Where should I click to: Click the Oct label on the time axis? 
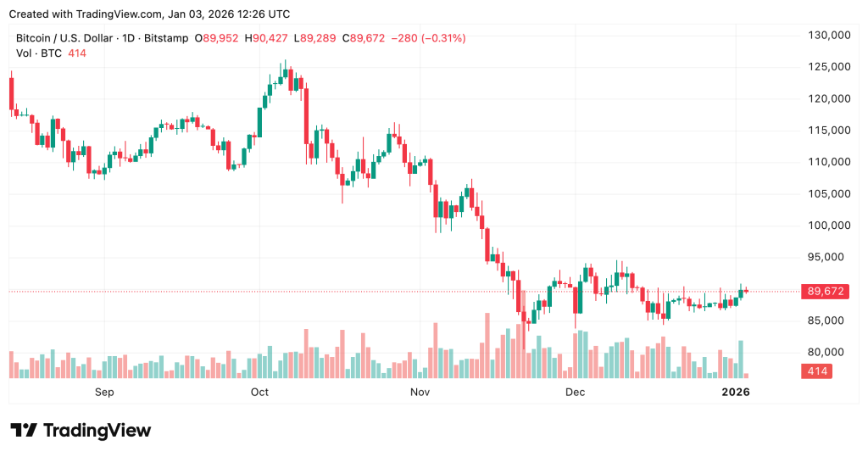[x=259, y=392]
